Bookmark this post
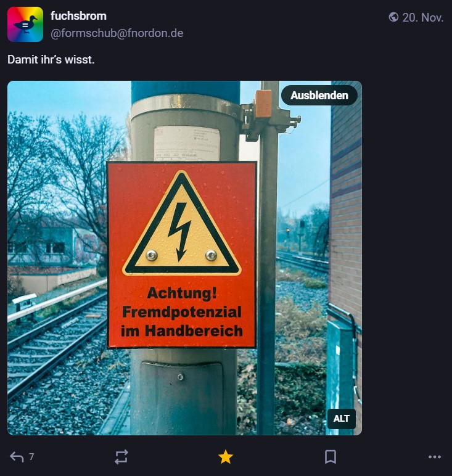The height and width of the screenshot is (476, 452). [x=331, y=457]
